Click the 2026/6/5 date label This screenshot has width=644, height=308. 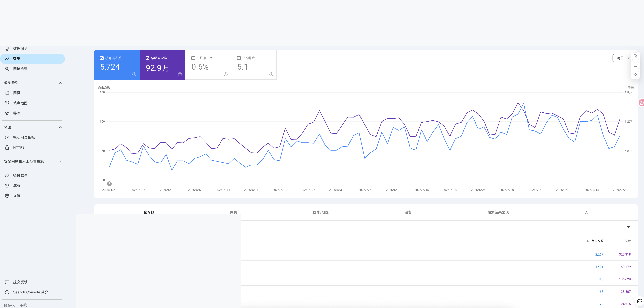pos(365,190)
